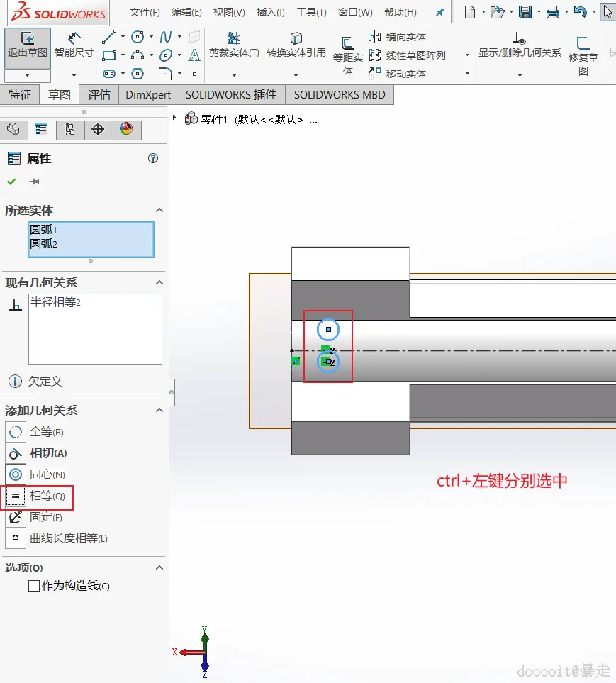This screenshot has width=616, height=683.
Task: Select the Circle sketch tool
Action: pyautogui.click(x=138, y=37)
